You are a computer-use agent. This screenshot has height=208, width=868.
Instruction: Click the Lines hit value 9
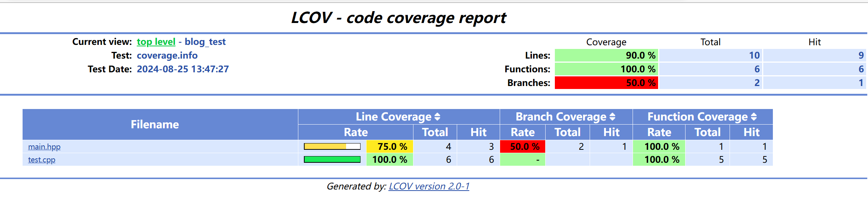[861, 55]
